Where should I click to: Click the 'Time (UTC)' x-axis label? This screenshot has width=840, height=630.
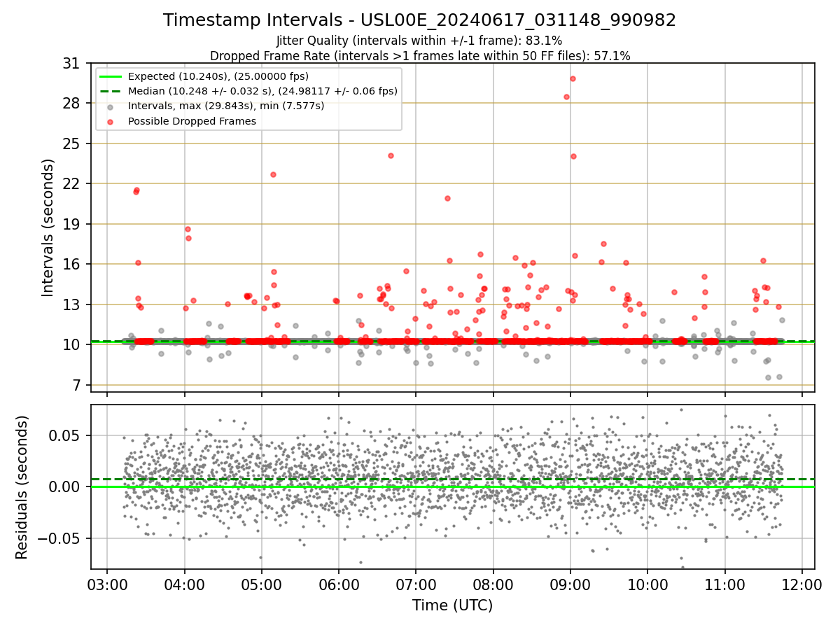tap(452, 605)
